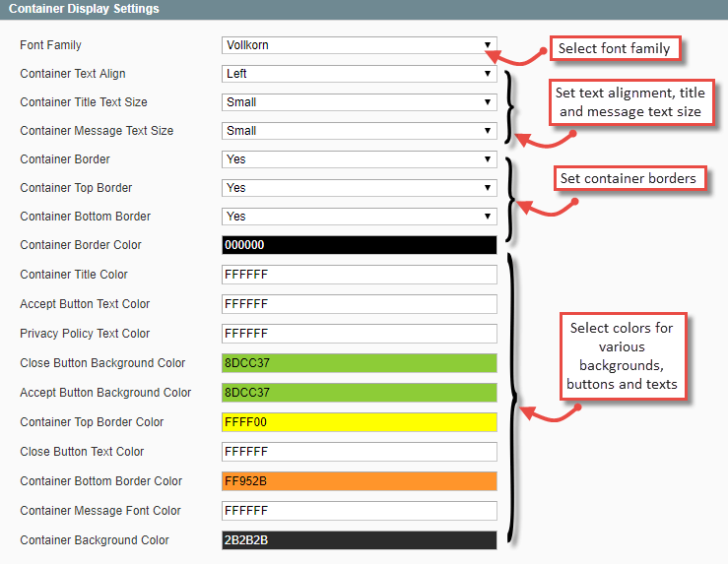Click the Container Top Border Color FFFF00 field
Screen dimensions: 728x564
(x=360, y=422)
